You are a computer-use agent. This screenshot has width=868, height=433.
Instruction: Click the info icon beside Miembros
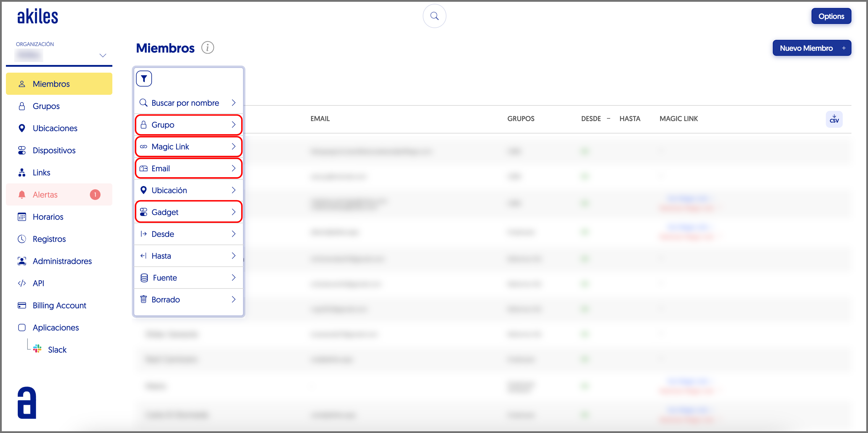[208, 48]
